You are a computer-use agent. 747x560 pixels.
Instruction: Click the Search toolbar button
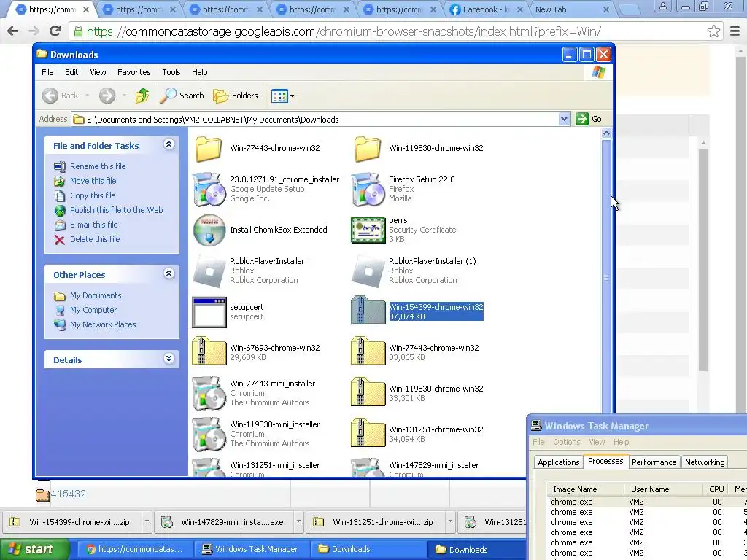point(182,96)
